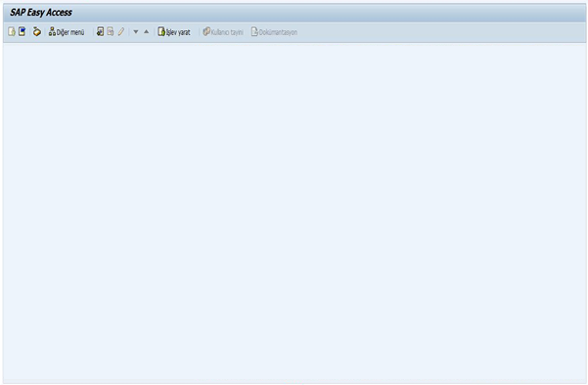Click the delete favorites icon
588x385 pixels.
(111, 32)
